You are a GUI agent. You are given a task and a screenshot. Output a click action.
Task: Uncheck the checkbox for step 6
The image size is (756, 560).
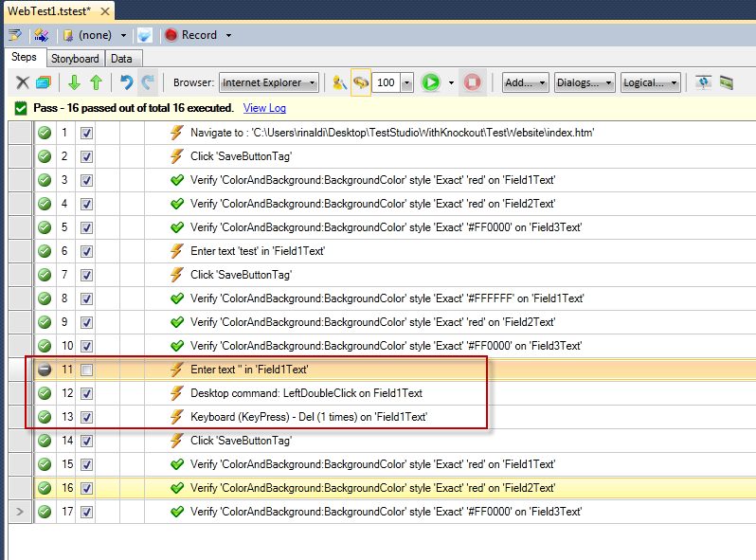tap(86, 251)
